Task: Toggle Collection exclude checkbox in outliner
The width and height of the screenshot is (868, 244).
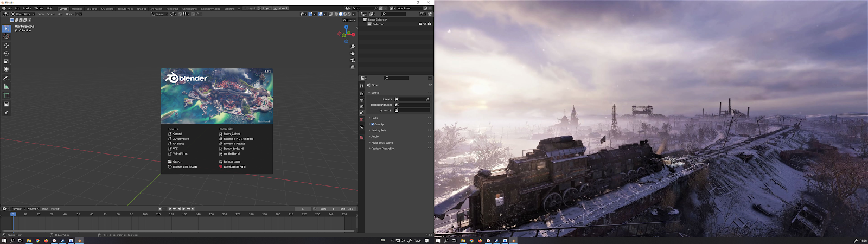Action: pos(420,24)
